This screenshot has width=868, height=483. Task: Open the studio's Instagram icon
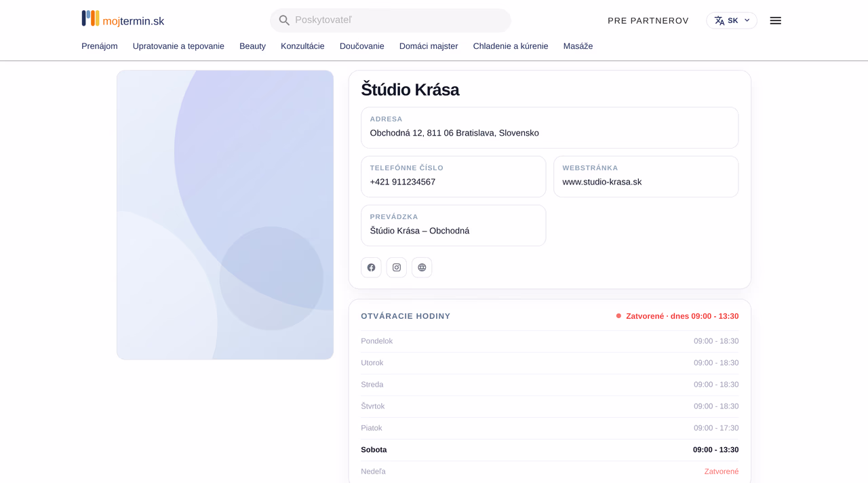(x=397, y=267)
